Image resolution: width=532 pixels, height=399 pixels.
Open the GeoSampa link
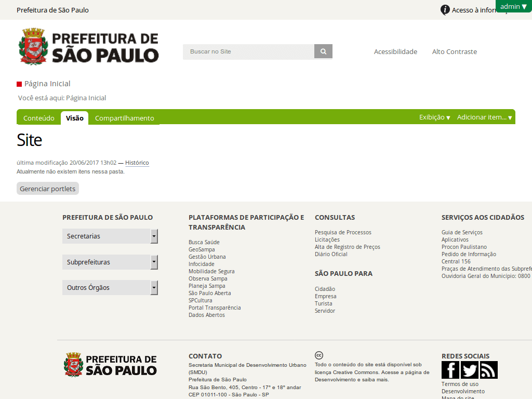point(202,249)
